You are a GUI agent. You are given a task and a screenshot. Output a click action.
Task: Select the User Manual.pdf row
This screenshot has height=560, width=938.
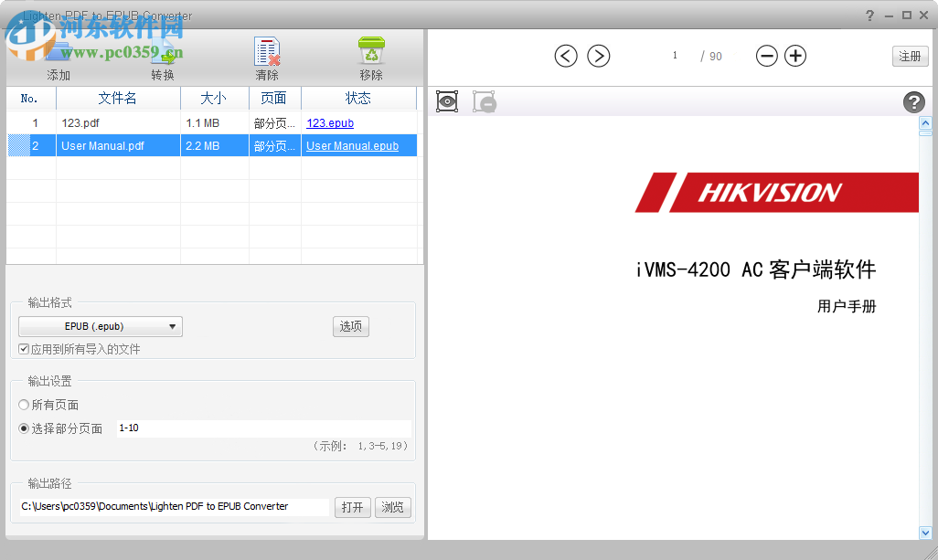click(x=118, y=144)
